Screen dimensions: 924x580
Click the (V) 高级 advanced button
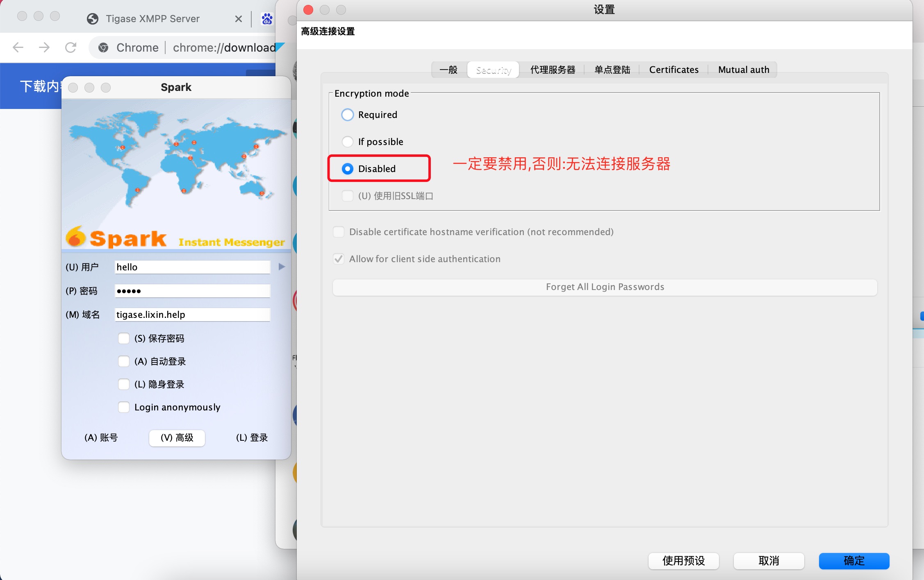(x=177, y=437)
